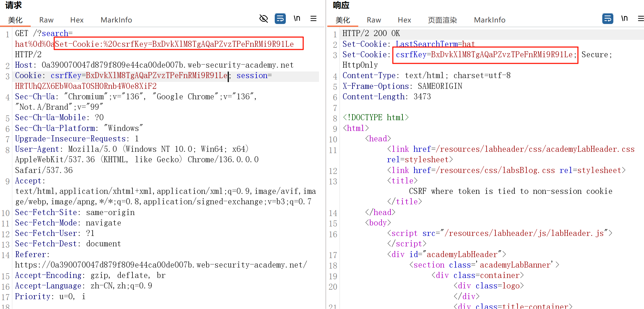Click Content-Length 3473 header
Image resolution: width=644 pixels, height=309 pixels.
click(387, 96)
